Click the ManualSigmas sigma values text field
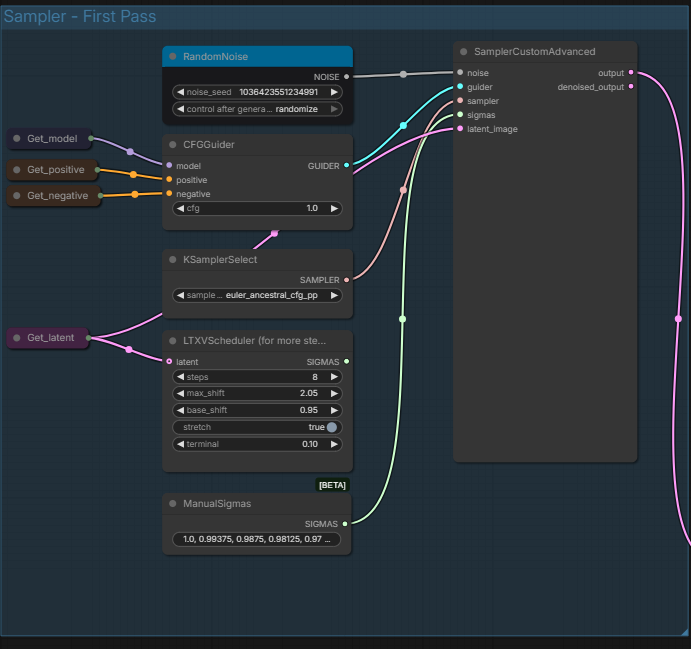This screenshot has height=649, width=691. tap(257, 539)
